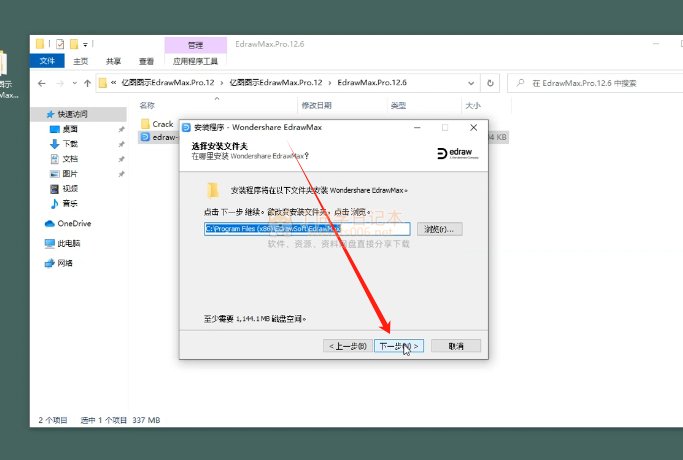Unpin 下载 using its pin icon

[x=122, y=144]
